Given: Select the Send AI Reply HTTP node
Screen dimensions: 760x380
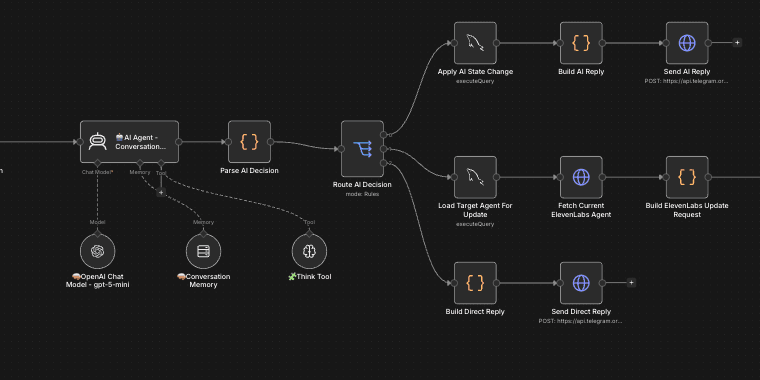Looking at the screenshot, I should [x=687, y=43].
